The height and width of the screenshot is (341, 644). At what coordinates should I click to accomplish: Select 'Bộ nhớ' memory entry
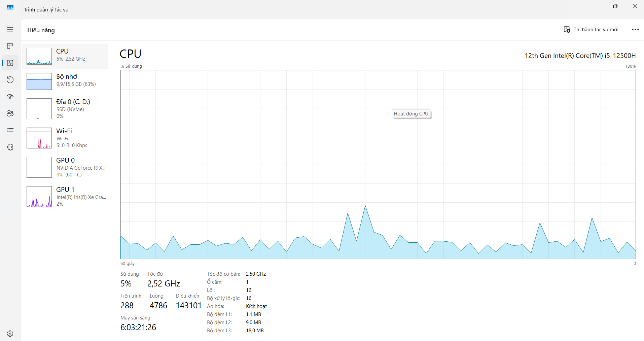pos(65,81)
